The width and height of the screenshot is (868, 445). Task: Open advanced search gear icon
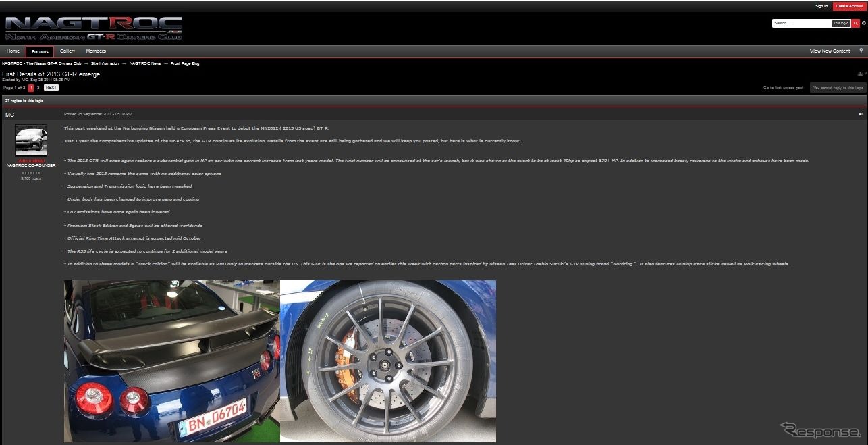864,23
